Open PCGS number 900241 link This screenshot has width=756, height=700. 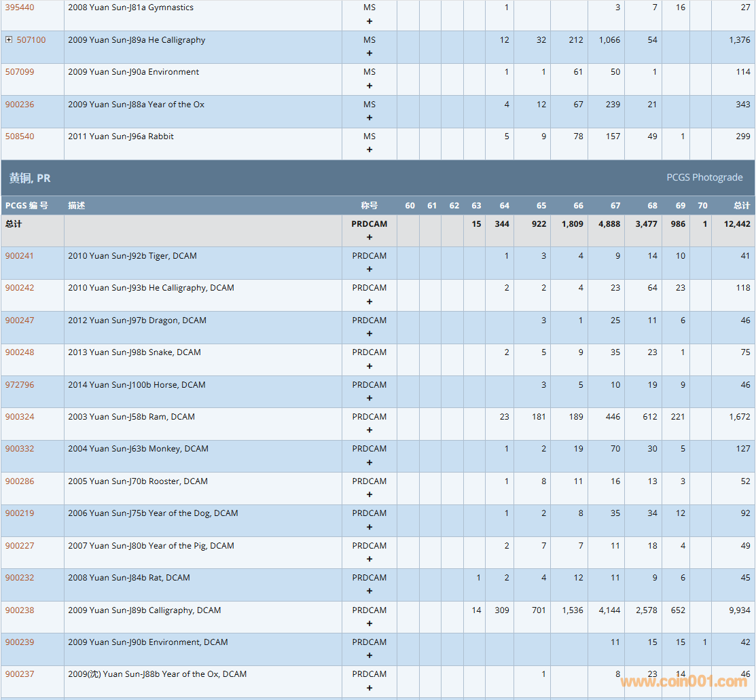(20, 256)
